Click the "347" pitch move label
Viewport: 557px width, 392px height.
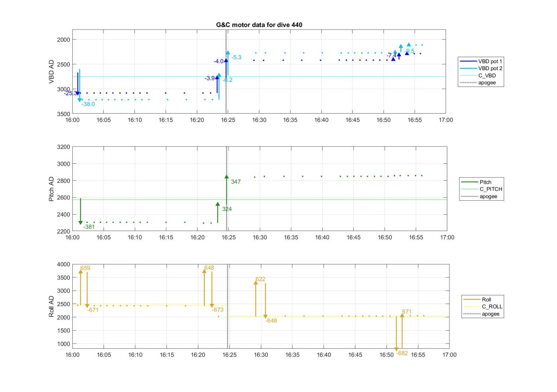click(236, 182)
